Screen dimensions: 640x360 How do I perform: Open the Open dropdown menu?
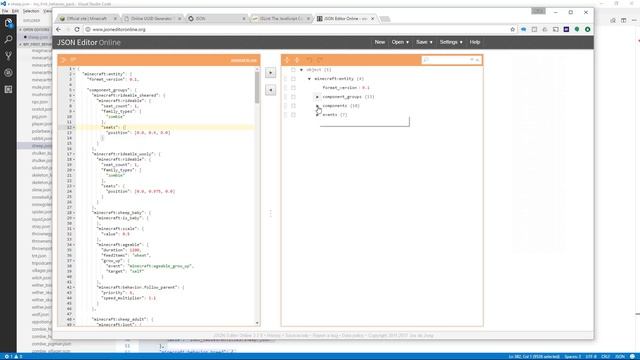click(400, 42)
